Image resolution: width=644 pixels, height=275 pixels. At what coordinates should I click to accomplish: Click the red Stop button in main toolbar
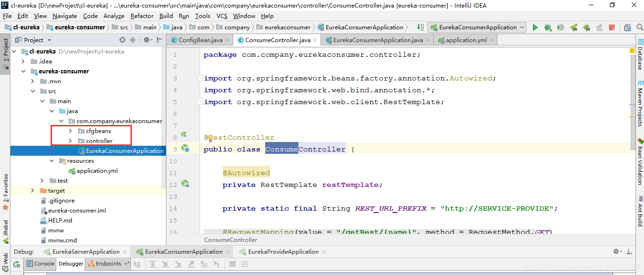611,27
